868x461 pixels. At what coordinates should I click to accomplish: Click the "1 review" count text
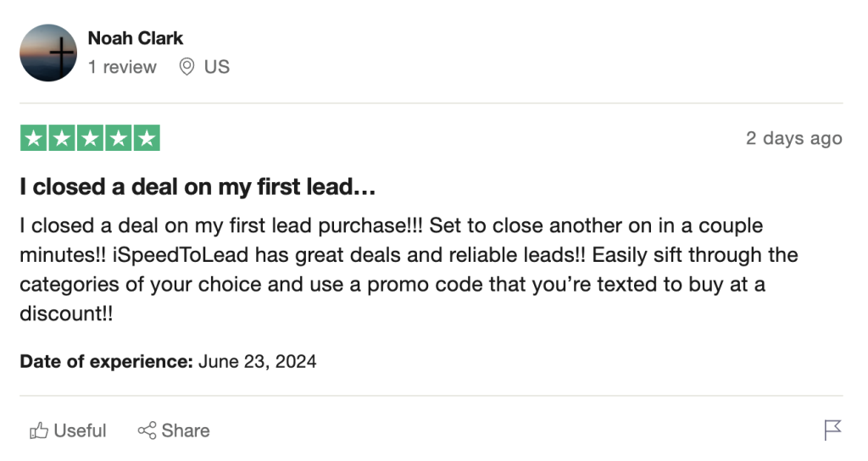pos(122,67)
